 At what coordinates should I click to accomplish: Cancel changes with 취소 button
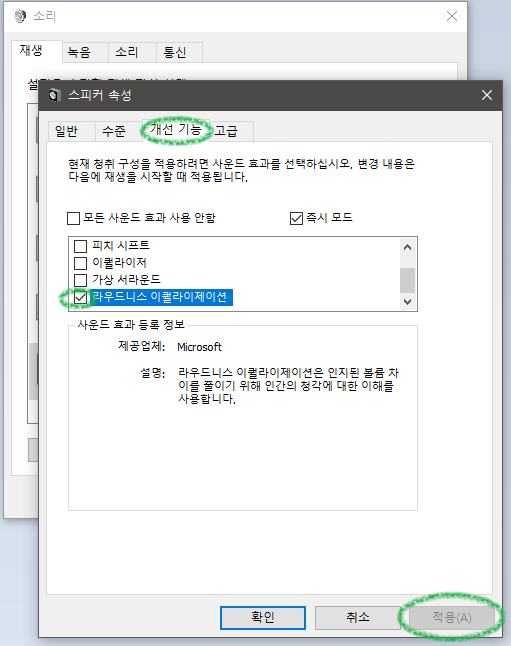[358, 618]
